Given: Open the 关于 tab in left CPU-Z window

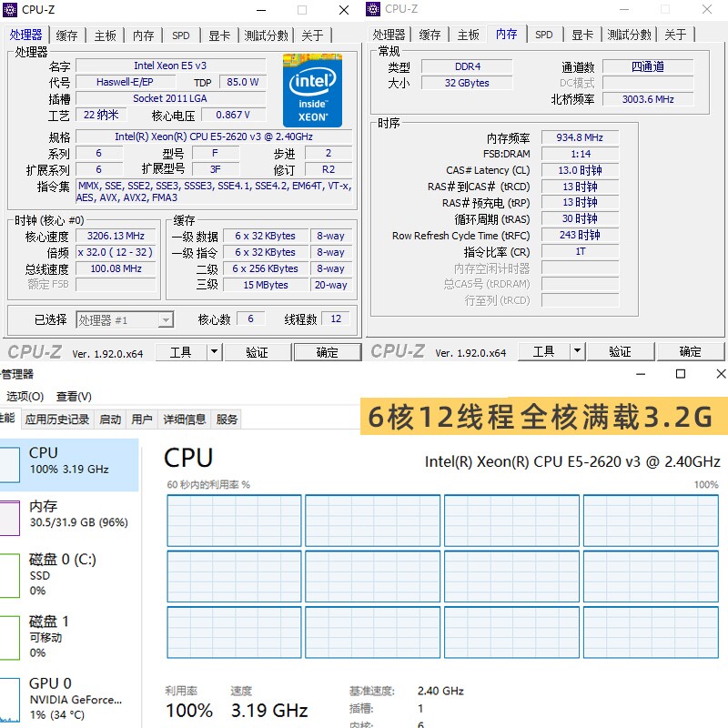Looking at the screenshot, I should [x=312, y=35].
